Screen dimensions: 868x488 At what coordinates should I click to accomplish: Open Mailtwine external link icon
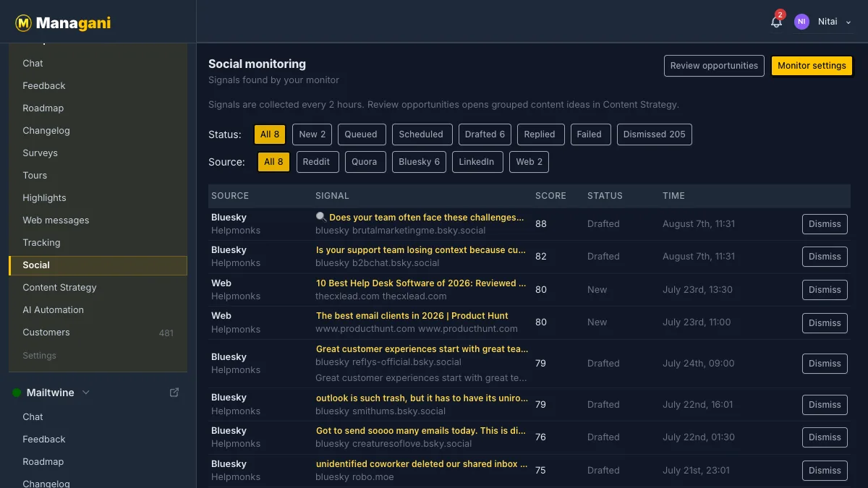pyautogui.click(x=174, y=393)
